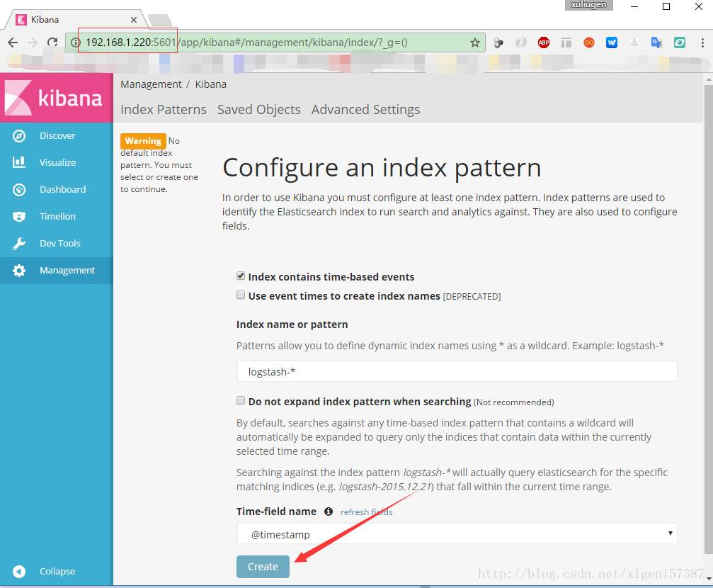Open the Visualize bar chart icon
This screenshot has height=588, width=713.
pos(19,162)
